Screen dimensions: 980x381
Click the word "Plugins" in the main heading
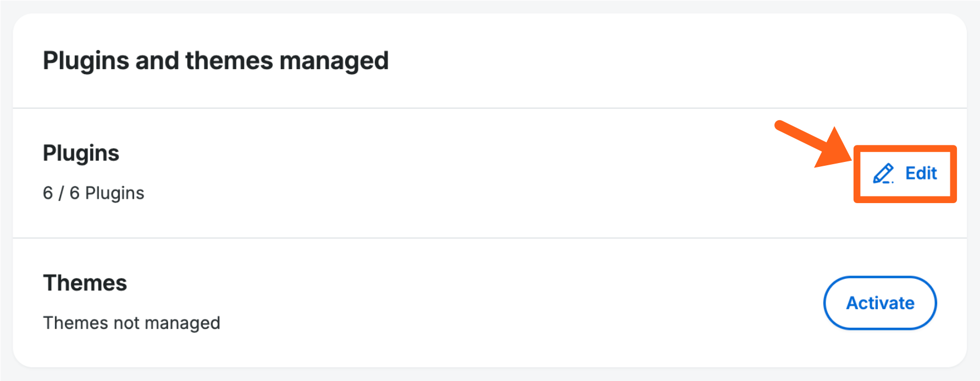[86, 60]
